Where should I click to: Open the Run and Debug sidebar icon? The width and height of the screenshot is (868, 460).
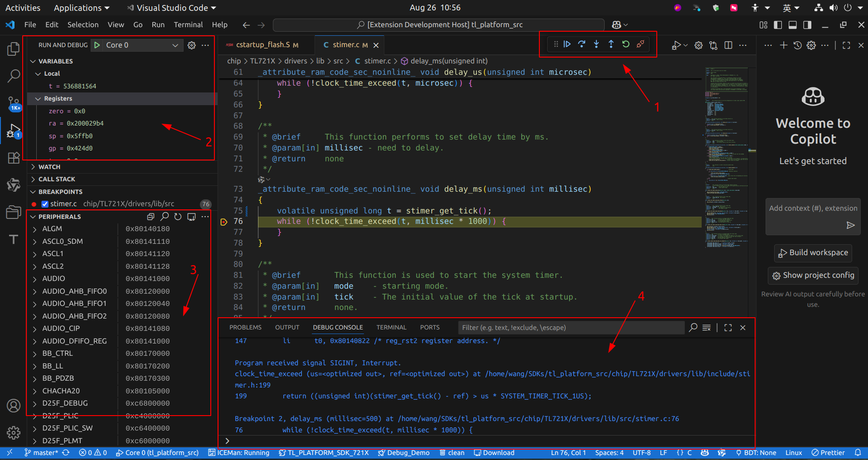pyautogui.click(x=14, y=131)
